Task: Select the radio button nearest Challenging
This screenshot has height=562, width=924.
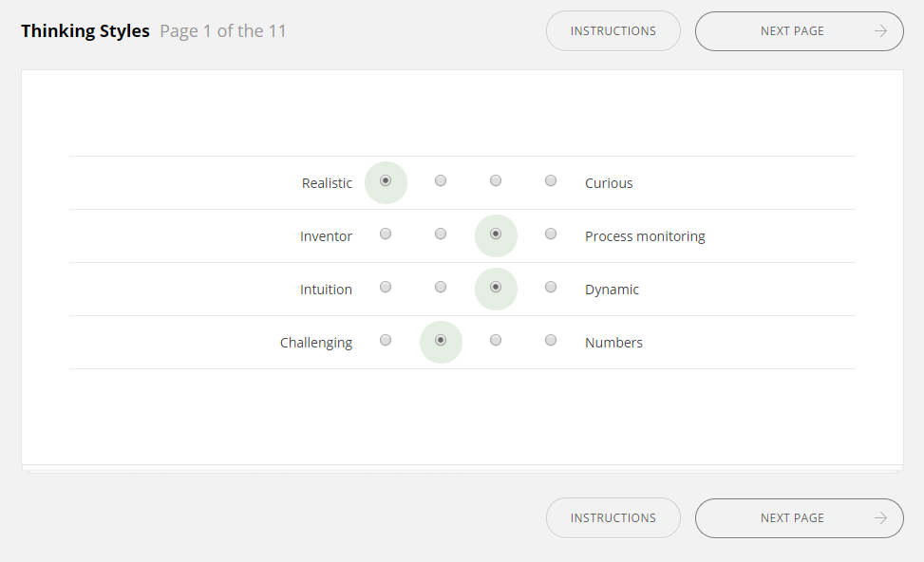Action: (x=386, y=341)
